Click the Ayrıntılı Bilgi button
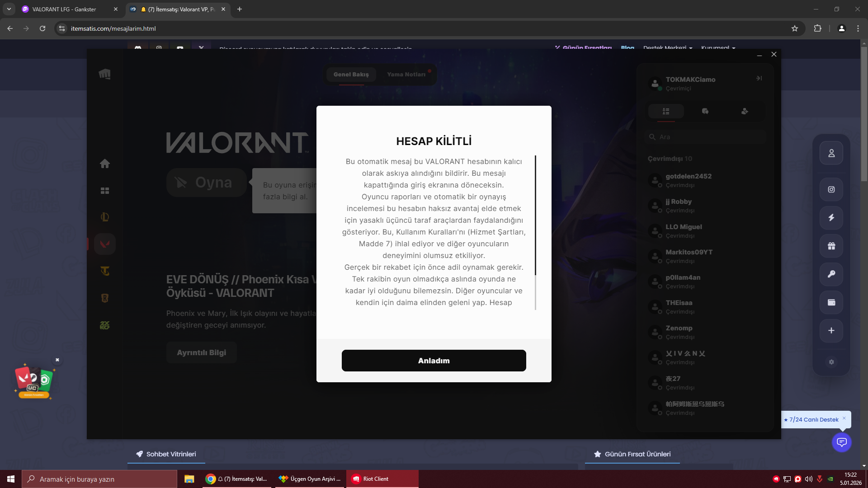This screenshot has width=868, height=488. (202, 352)
